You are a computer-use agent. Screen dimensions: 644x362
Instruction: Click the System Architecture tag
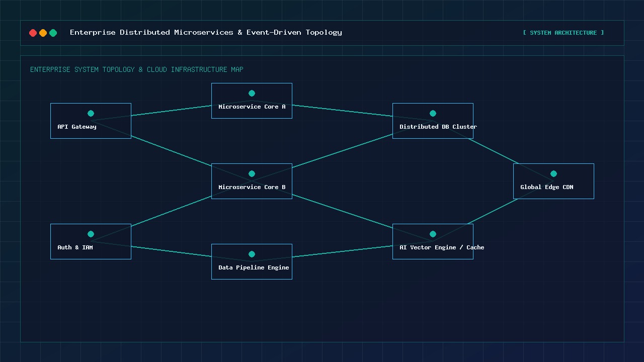(563, 33)
